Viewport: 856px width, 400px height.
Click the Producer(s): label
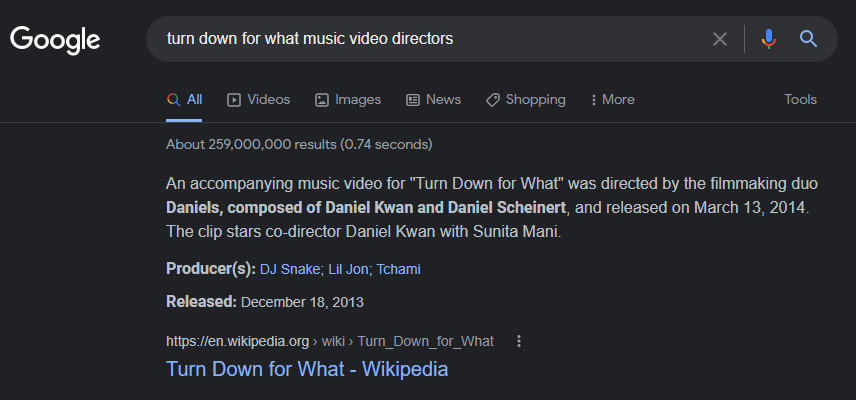(211, 269)
